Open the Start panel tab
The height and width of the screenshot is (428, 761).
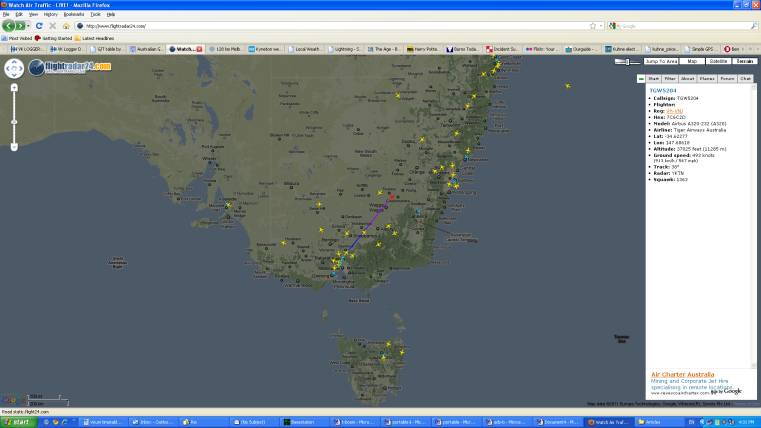[x=653, y=79]
